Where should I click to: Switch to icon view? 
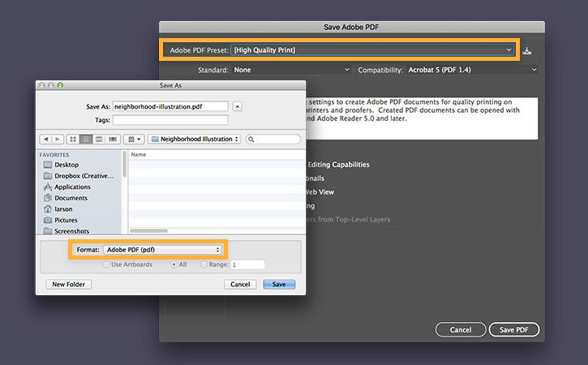[73, 140]
